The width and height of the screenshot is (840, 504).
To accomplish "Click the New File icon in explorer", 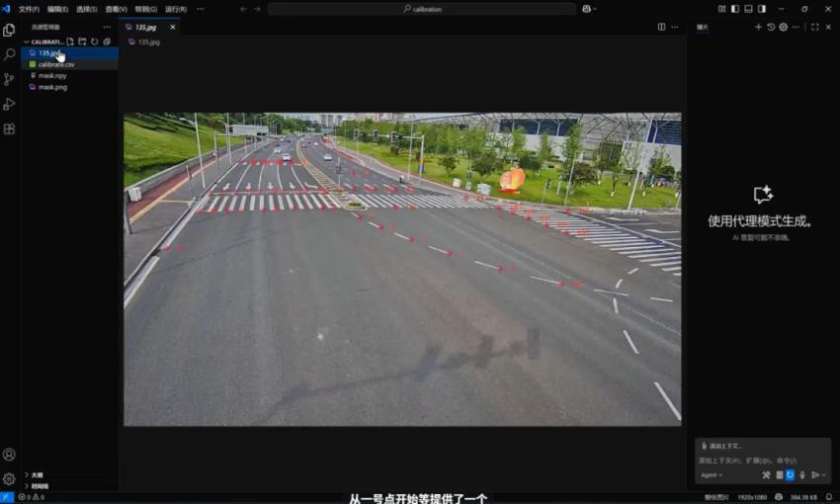I will pos(70,42).
